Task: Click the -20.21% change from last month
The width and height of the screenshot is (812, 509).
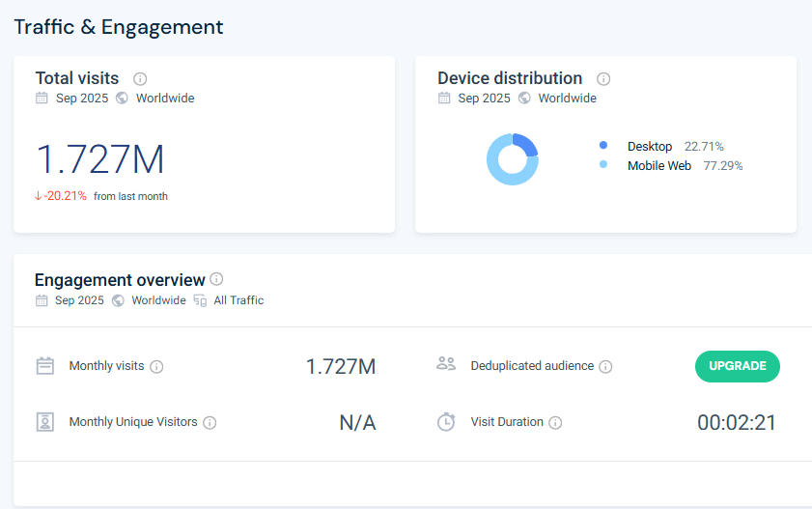Action: [61, 196]
